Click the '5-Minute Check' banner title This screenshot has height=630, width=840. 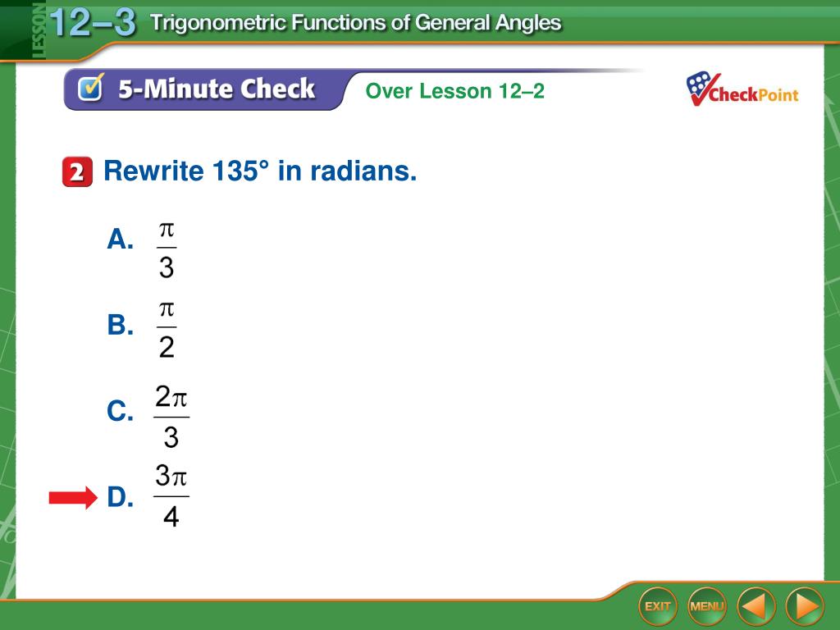[x=217, y=89]
